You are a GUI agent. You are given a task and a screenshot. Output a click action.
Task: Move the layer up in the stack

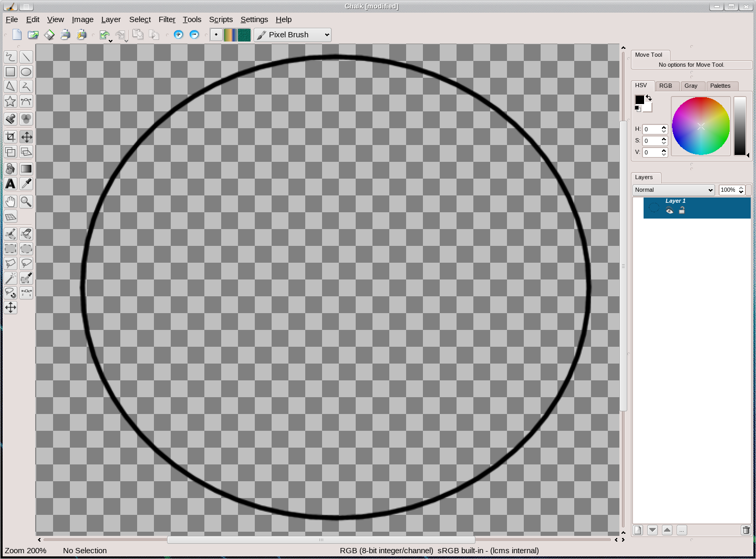coord(667,530)
